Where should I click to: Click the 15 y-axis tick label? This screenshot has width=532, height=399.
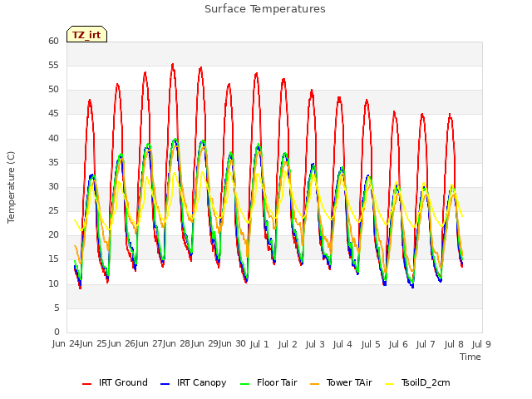click(x=53, y=259)
